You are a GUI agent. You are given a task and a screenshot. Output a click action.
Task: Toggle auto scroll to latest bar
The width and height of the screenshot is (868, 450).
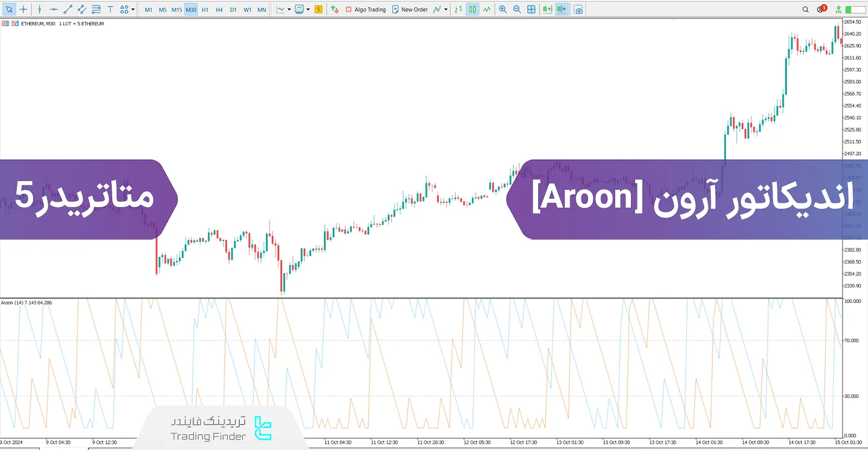(x=547, y=9)
